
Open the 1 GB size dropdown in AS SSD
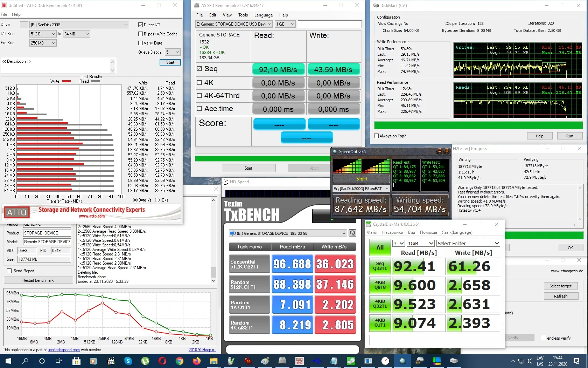285,24
